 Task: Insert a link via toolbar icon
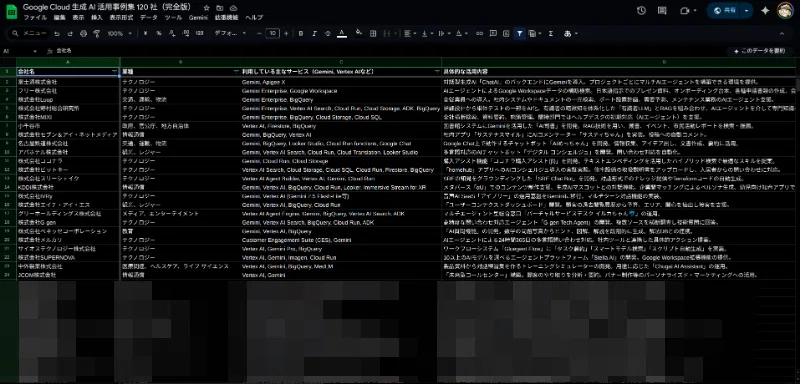tap(480, 34)
